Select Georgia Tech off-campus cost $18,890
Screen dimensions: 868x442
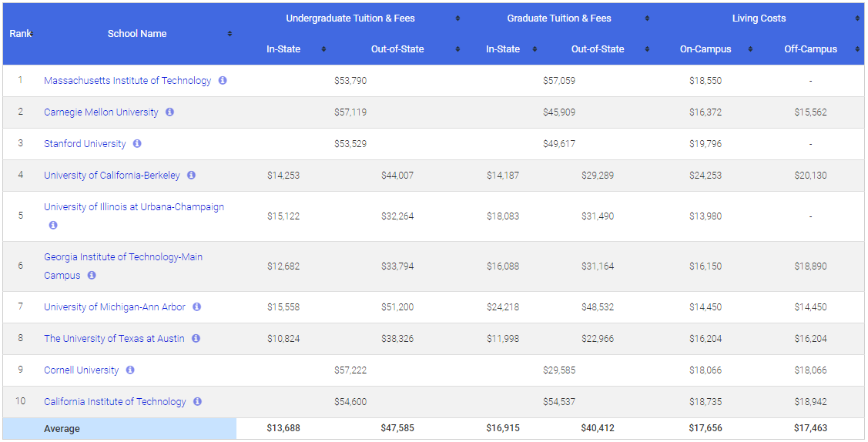(810, 266)
